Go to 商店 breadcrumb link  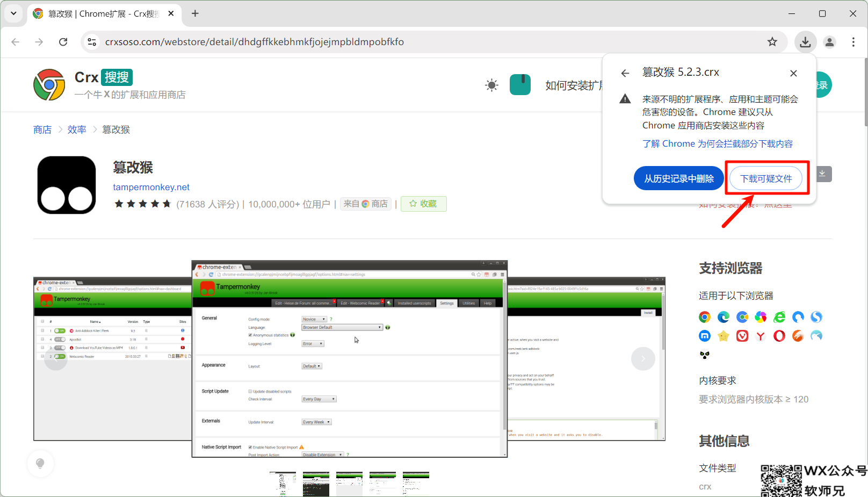42,129
